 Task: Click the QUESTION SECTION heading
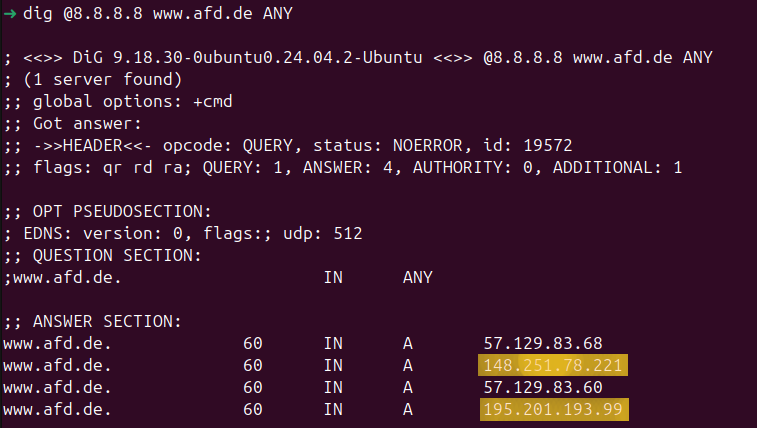[x=117, y=255]
